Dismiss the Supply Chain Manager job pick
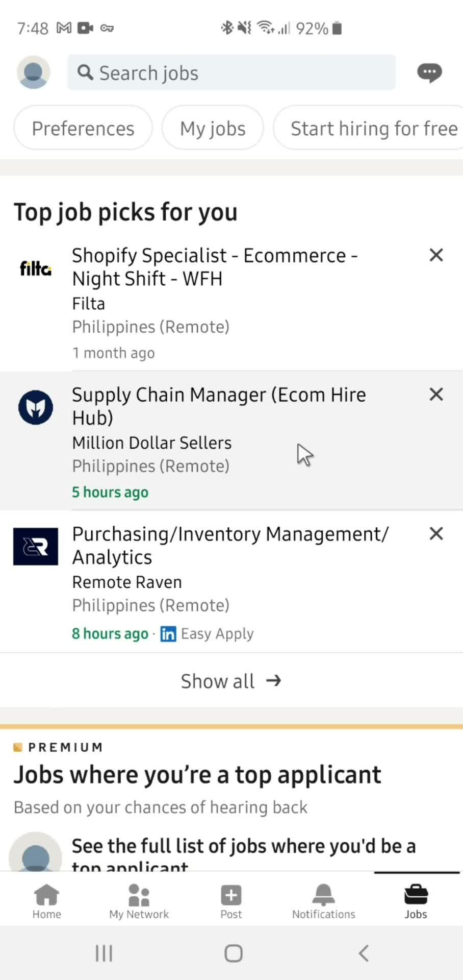 [436, 394]
